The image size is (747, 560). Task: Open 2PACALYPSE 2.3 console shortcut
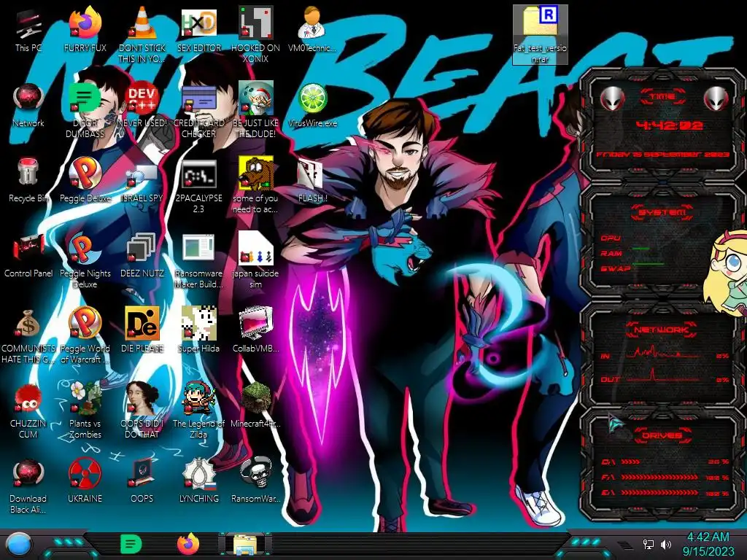(x=199, y=186)
